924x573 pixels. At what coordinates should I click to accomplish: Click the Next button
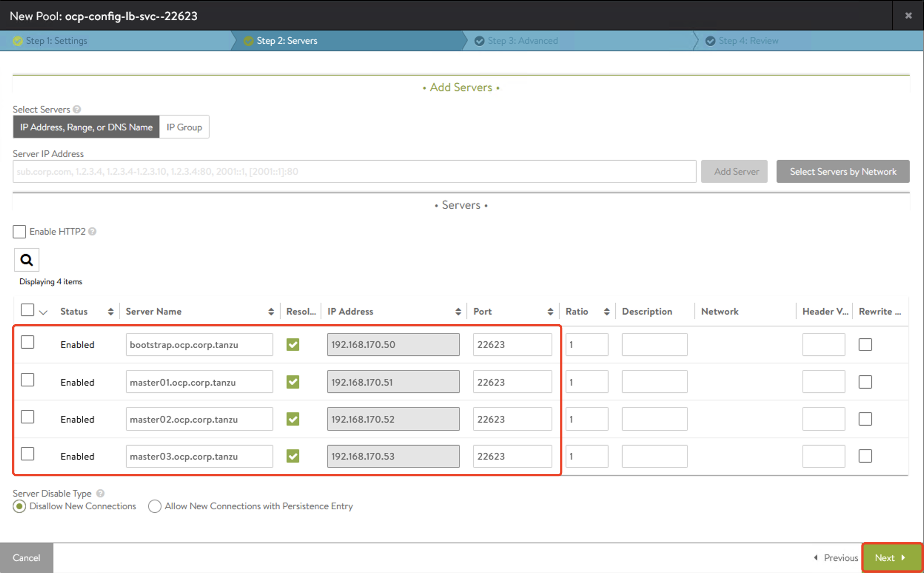pyautogui.click(x=891, y=558)
